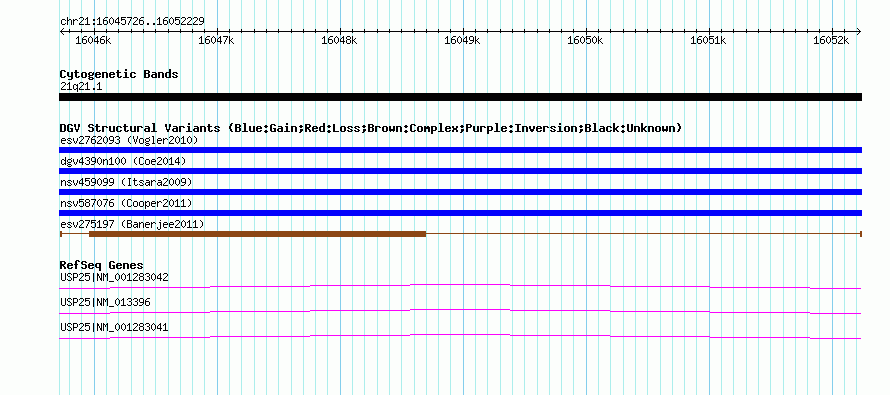
Task: Click the 16046k ruler tick label
Action: pyautogui.click(x=93, y=41)
